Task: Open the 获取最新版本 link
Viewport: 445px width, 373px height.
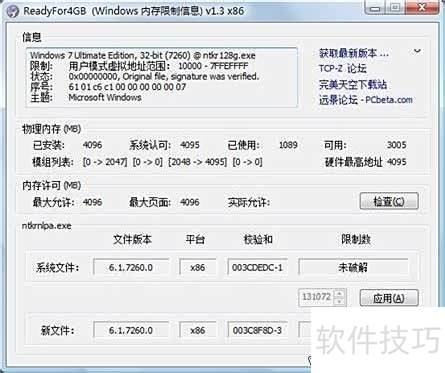Action: point(353,53)
